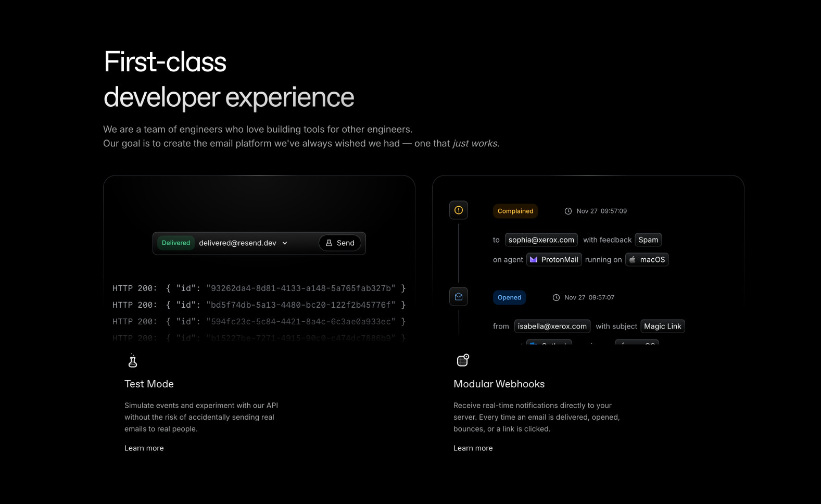
Task: Expand the delivered@resend.dev dropdown chevron
Action: click(x=285, y=243)
